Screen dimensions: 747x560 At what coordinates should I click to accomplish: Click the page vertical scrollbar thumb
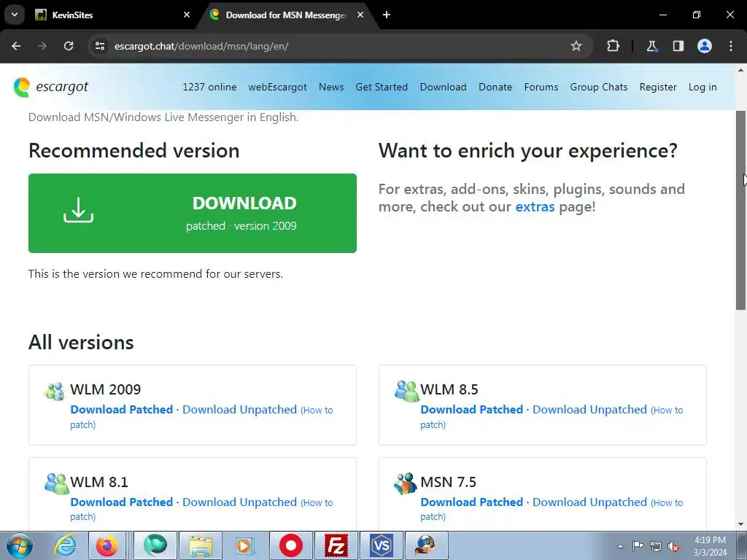pyautogui.click(x=740, y=210)
